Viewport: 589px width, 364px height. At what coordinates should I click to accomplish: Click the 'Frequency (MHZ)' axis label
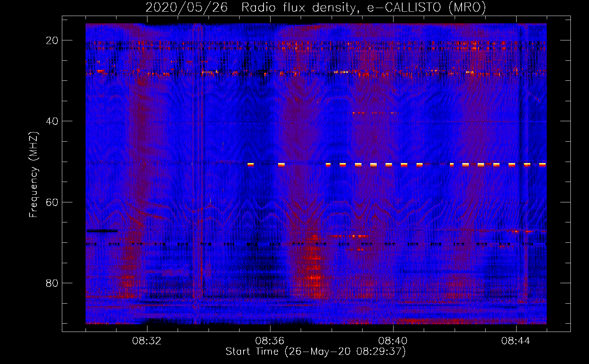[x=33, y=175]
